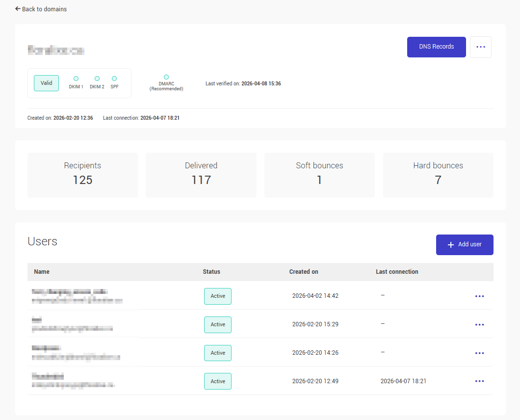Viewport: 520px width, 420px height.
Task: Click the DKIM 2 status indicator icon
Action: tap(97, 79)
